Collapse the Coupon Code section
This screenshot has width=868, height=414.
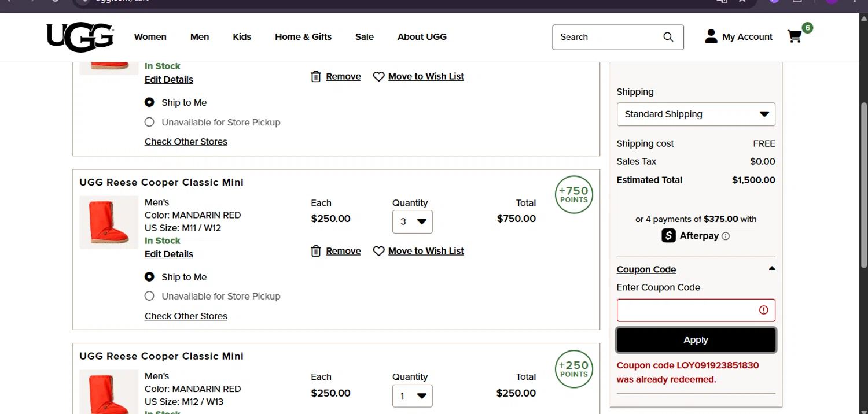(771, 269)
